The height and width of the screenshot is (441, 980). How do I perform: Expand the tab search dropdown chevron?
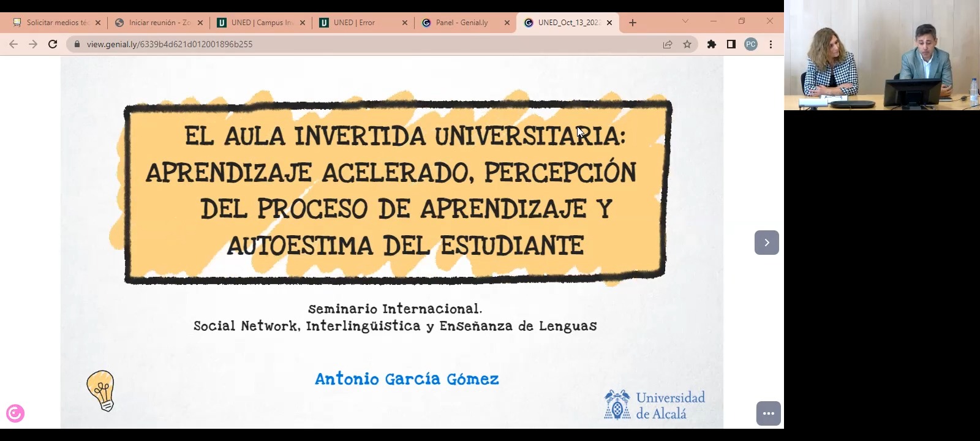(x=685, y=21)
